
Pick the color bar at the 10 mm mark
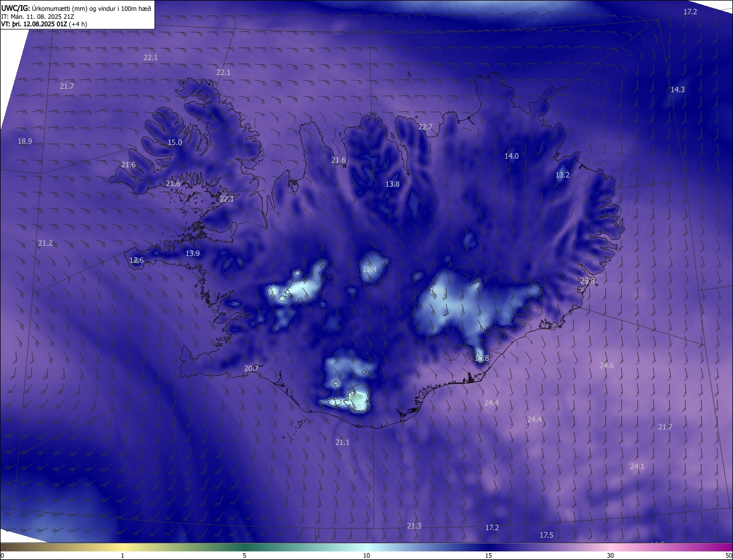coord(366,547)
